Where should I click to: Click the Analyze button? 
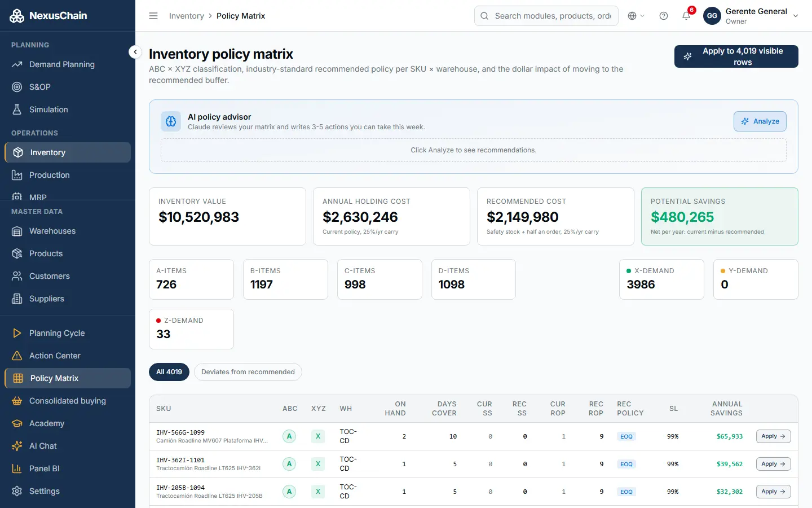tap(760, 121)
